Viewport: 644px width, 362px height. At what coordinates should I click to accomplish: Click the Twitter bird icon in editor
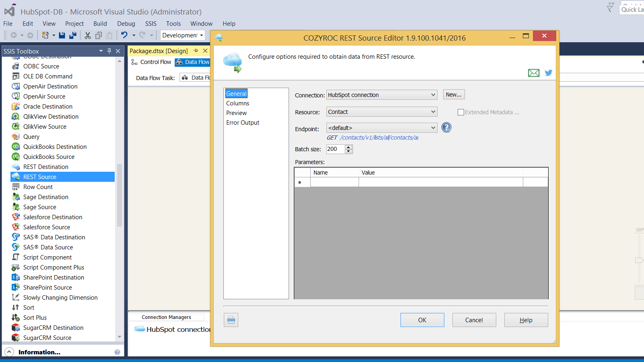pyautogui.click(x=548, y=73)
